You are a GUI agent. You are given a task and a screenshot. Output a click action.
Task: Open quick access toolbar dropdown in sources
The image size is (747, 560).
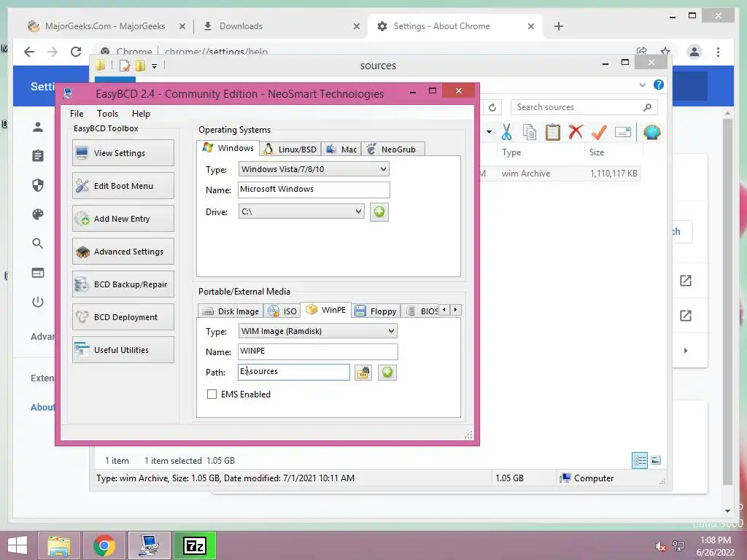tap(155, 66)
